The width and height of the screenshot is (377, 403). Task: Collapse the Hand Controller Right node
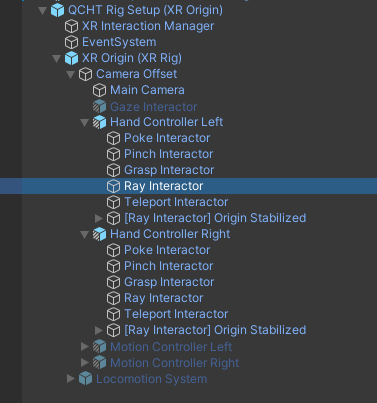[x=84, y=234]
